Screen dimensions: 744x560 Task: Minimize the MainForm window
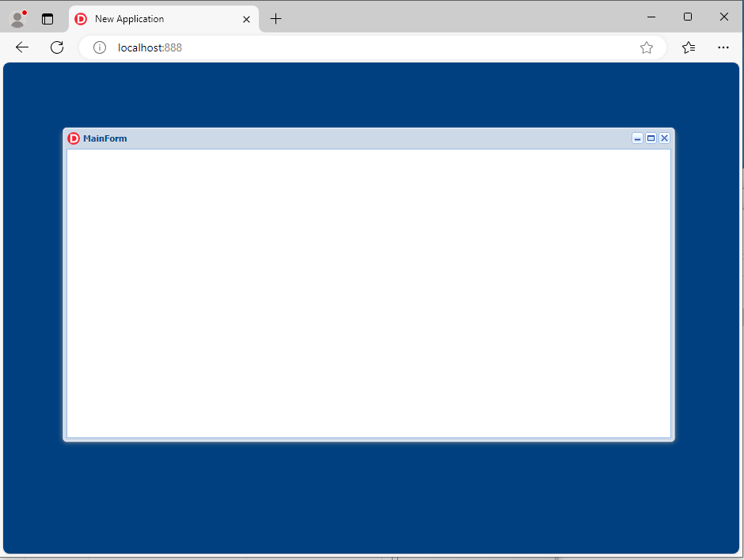point(637,138)
